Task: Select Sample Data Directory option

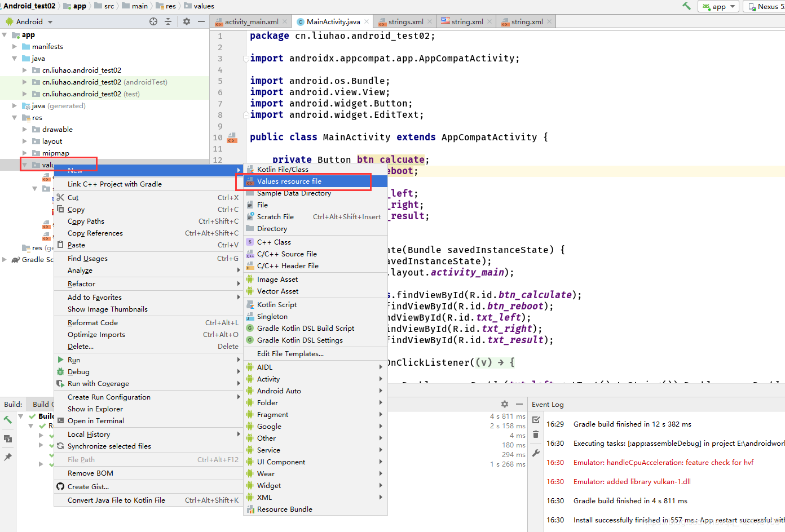Action: [315, 193]
